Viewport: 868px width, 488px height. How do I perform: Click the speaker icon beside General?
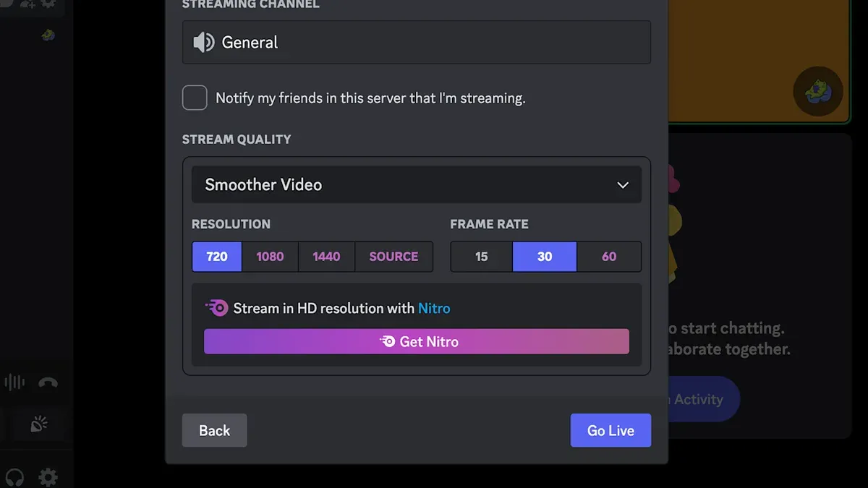[204, 42]
